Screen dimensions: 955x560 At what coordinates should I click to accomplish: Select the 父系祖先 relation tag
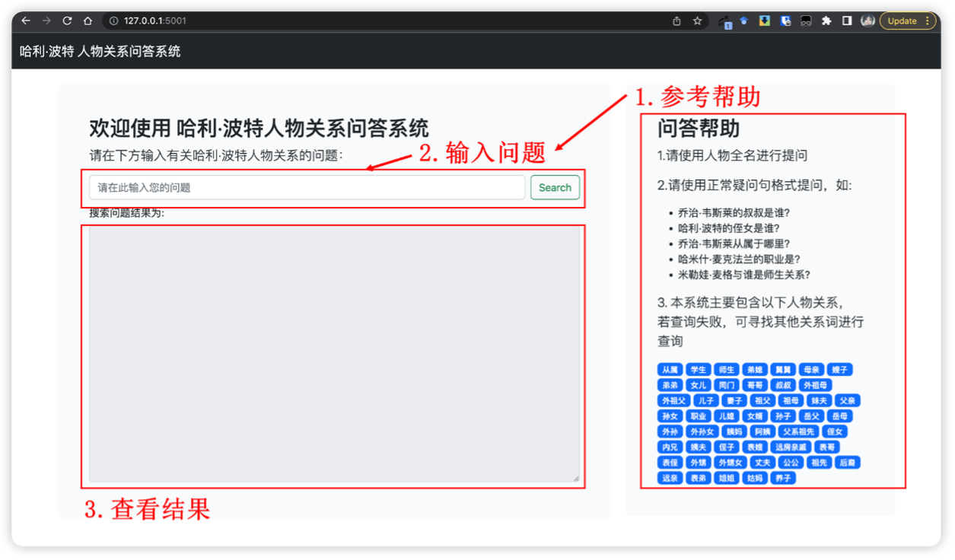[799, 431]
